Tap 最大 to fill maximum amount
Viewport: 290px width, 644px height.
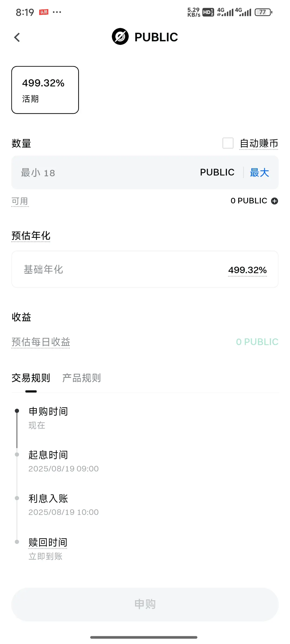click(259, 173)
